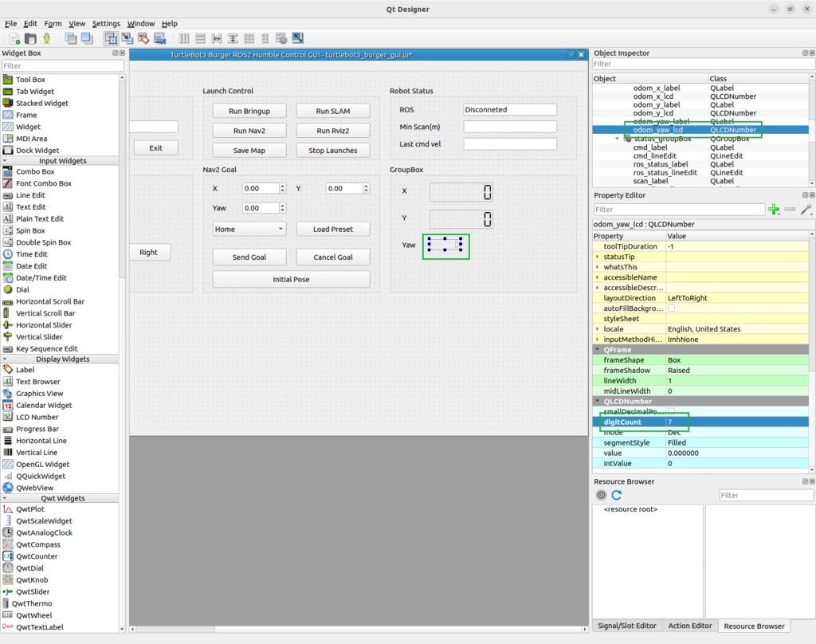This screenshot has width=816, height=644.
Task: Apply Lay Out in a Grid icon
Action: (x=249, y=38)
